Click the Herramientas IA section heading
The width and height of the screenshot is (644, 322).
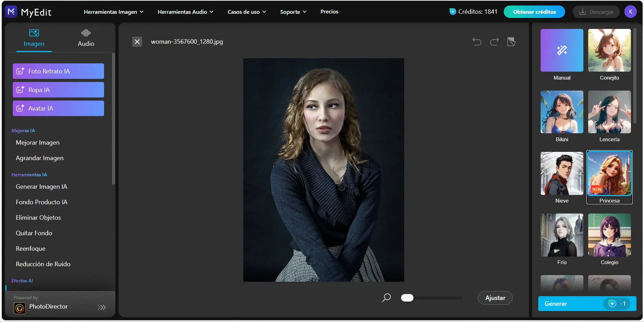click(29, 175)
